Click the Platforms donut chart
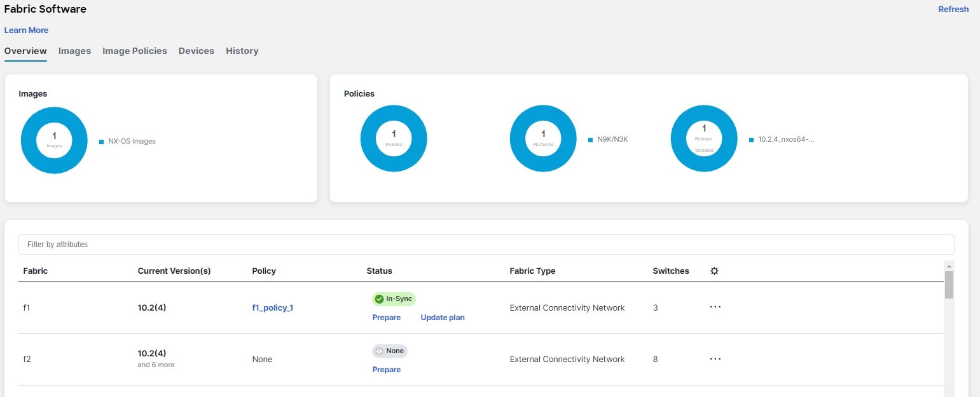The width and height of the screenshot is (980, 397). (x=543, y=138)
